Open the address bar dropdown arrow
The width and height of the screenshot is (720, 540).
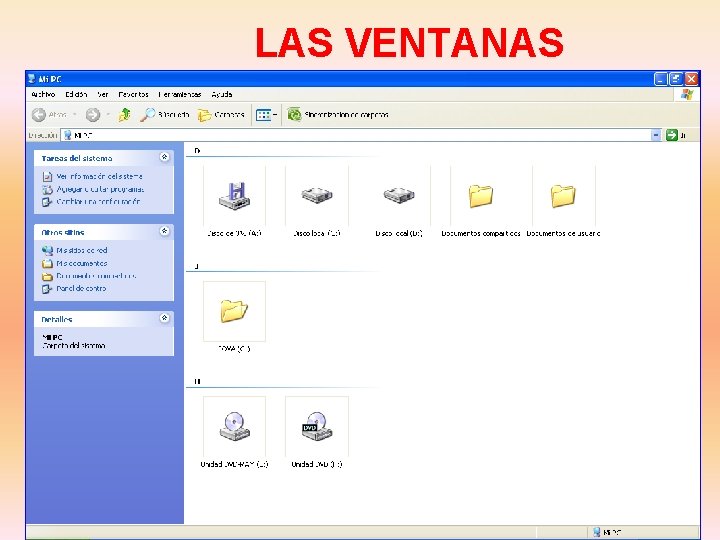[x=656, y=135]
